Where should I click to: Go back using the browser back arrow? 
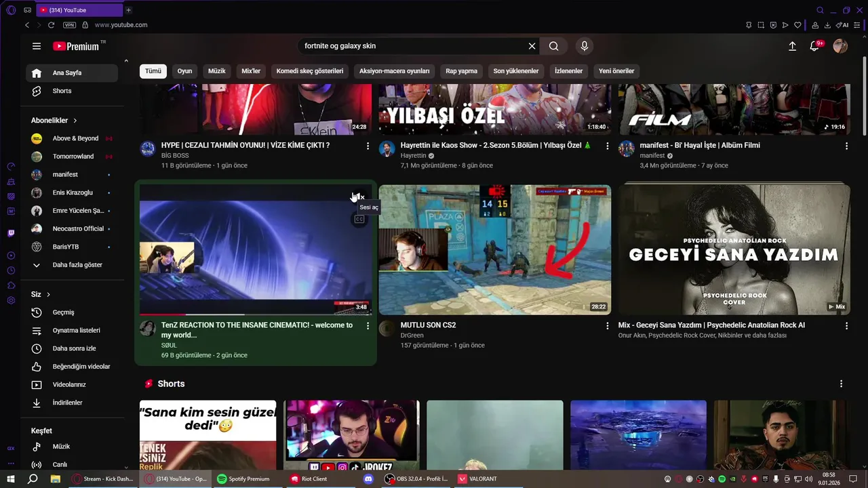27,25
